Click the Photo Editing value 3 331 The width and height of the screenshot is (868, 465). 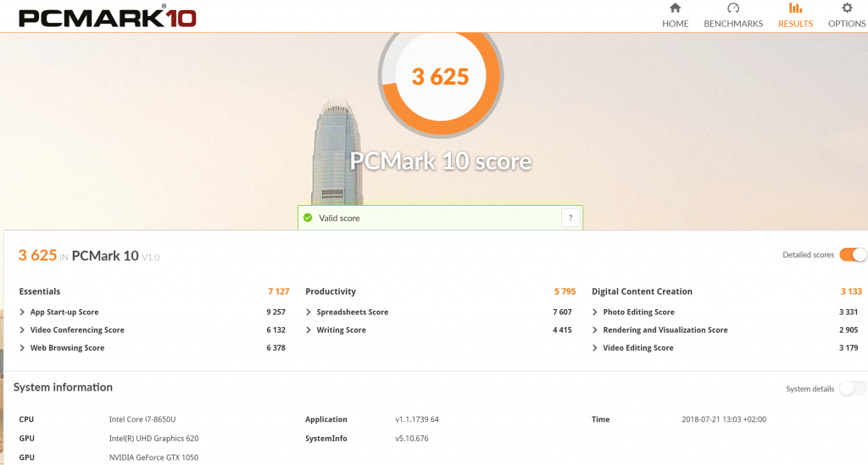coord(849,312)
